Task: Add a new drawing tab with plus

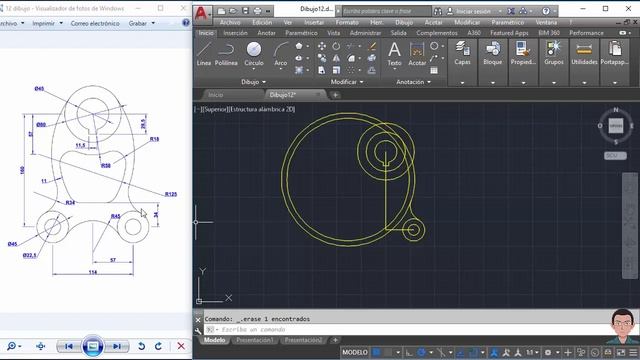Action: pos(335,95)
